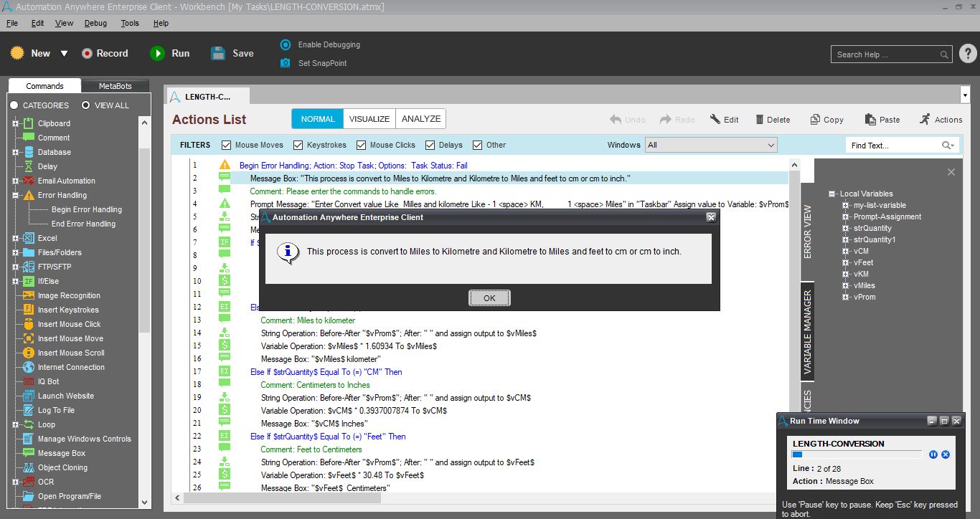Screen dimensions: 980x519
Task: Expand the my-list-variable node
Action: click(x=846, y=205)
